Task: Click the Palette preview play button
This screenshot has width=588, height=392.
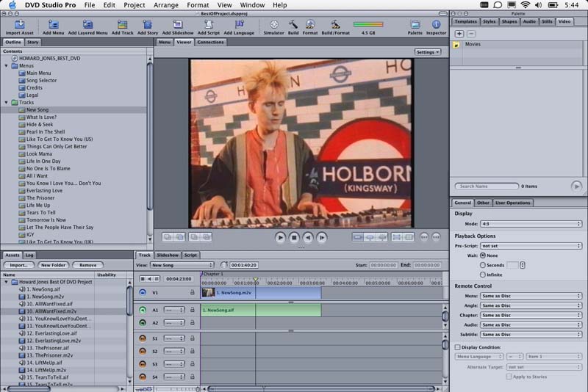Action: point(576,186)
